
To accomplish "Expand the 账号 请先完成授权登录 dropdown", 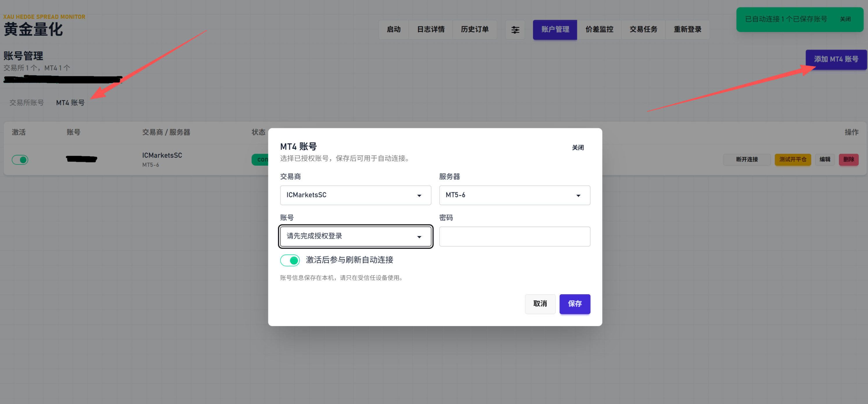I will (356, 236).
